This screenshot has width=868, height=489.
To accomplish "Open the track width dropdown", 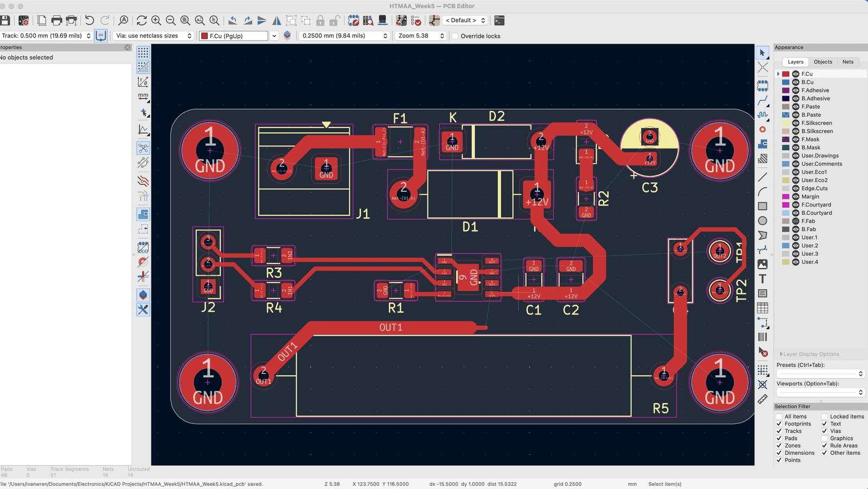I will 47,36.
